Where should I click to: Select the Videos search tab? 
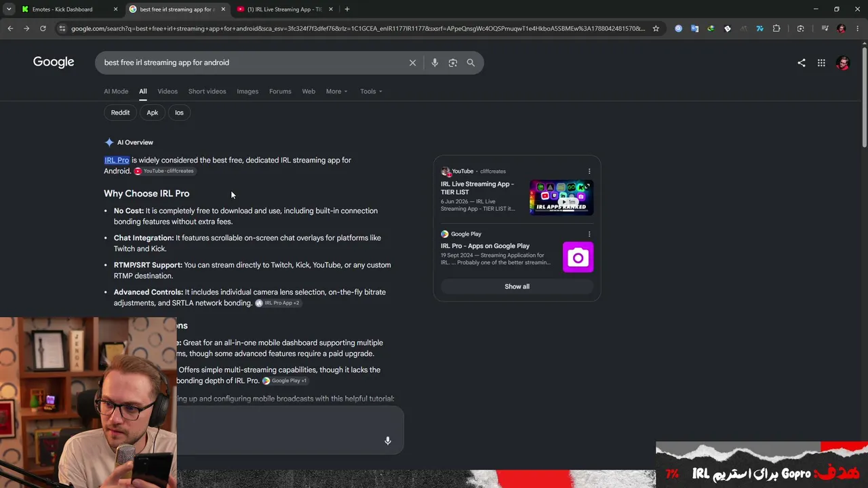167,91
